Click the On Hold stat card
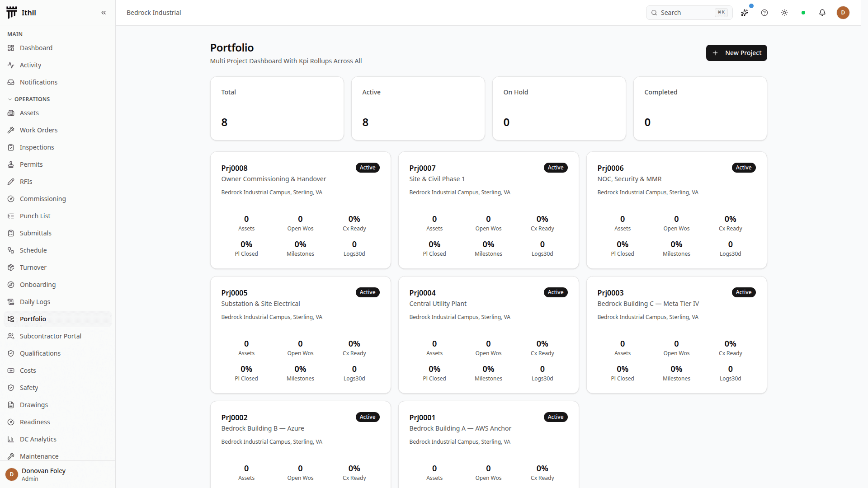Screen dimensions: 868x488 [x=559, y=108]
